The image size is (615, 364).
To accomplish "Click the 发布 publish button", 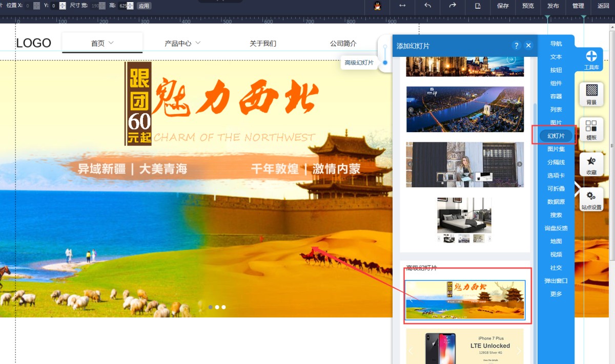I will [x=553, y=6].
